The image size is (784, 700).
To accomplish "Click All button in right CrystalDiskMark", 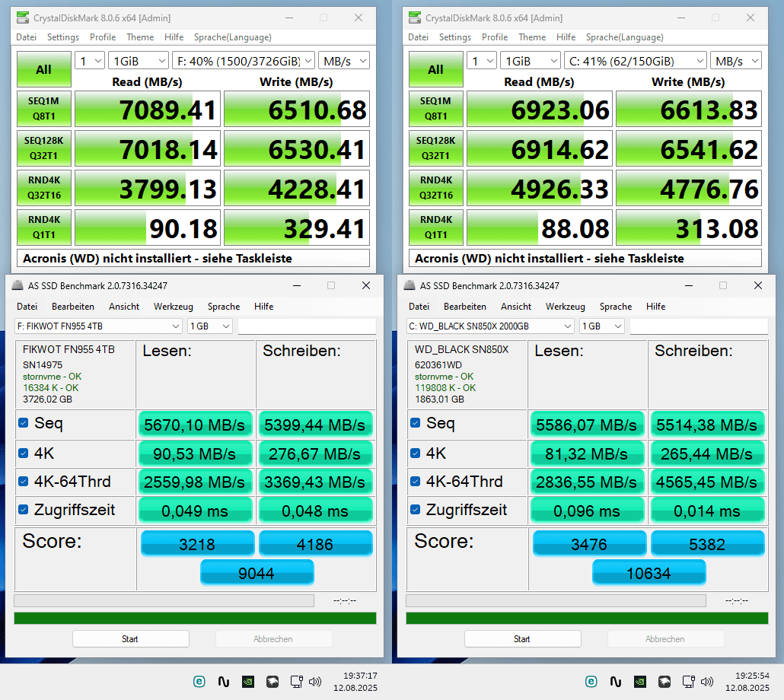I will tap(435, 69).
